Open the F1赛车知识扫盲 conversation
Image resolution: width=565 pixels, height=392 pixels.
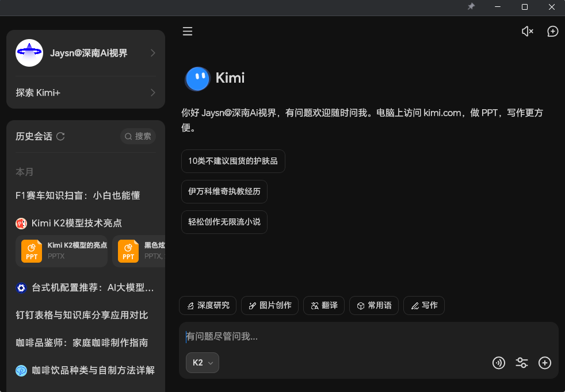(x=78, y=195)
